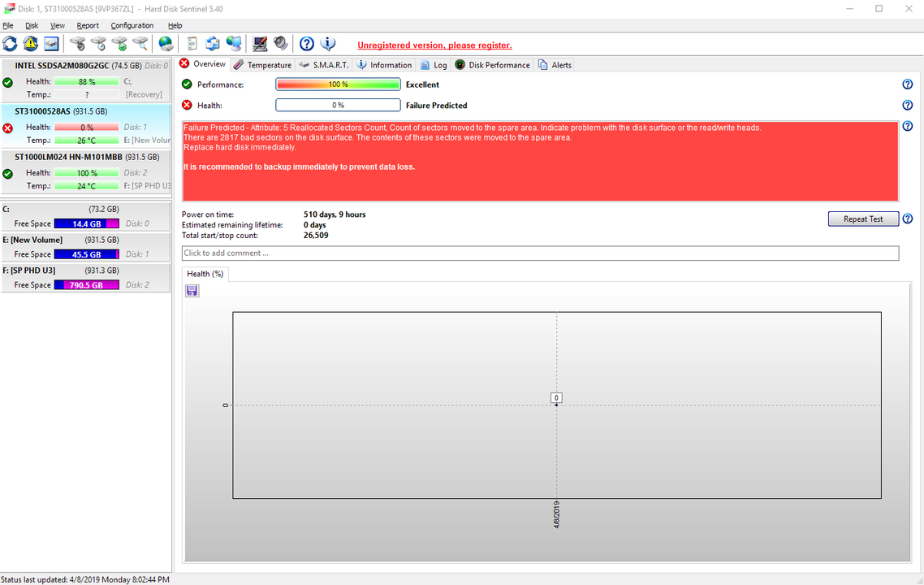
Task: Select the ST1000LM024 HN-M101MBB disk entry
Action: (86, 171)
